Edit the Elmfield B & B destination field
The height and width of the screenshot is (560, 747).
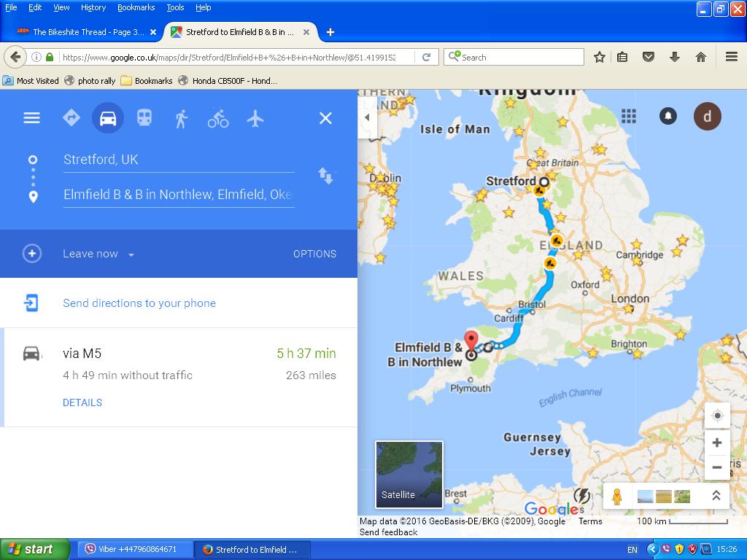[179, 195]
